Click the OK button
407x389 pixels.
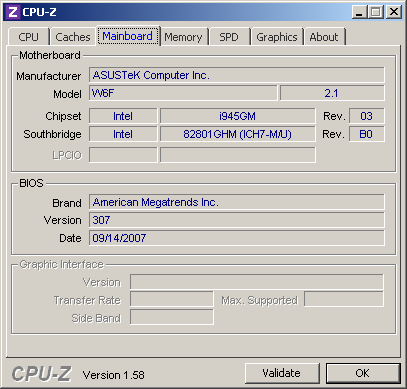coord(363,373)
